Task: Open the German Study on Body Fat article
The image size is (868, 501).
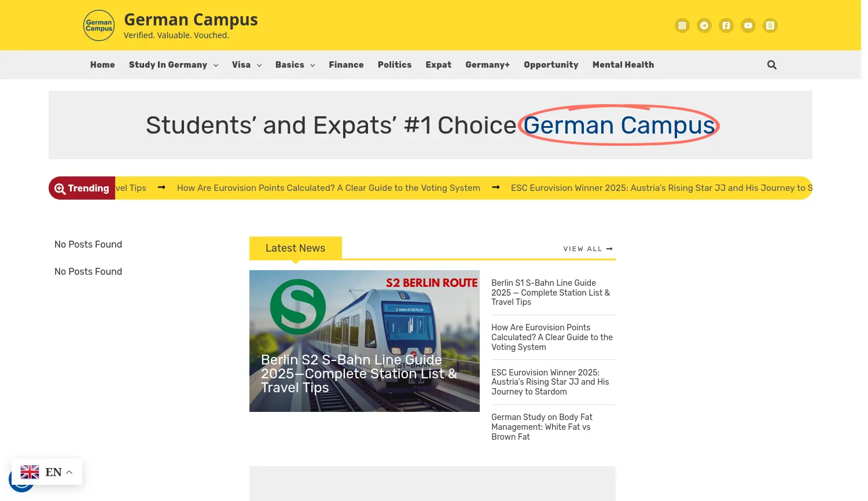Action: [x=542, y=427]
